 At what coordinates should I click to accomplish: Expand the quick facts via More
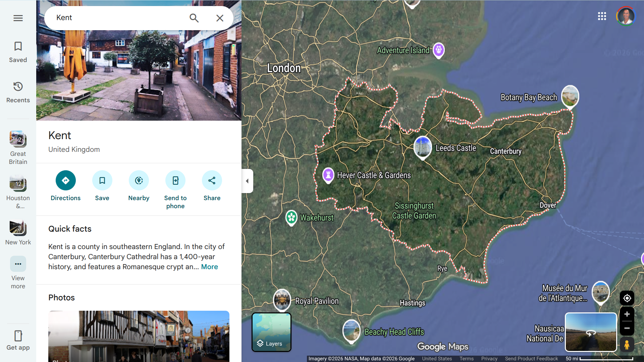click(209, 267)
